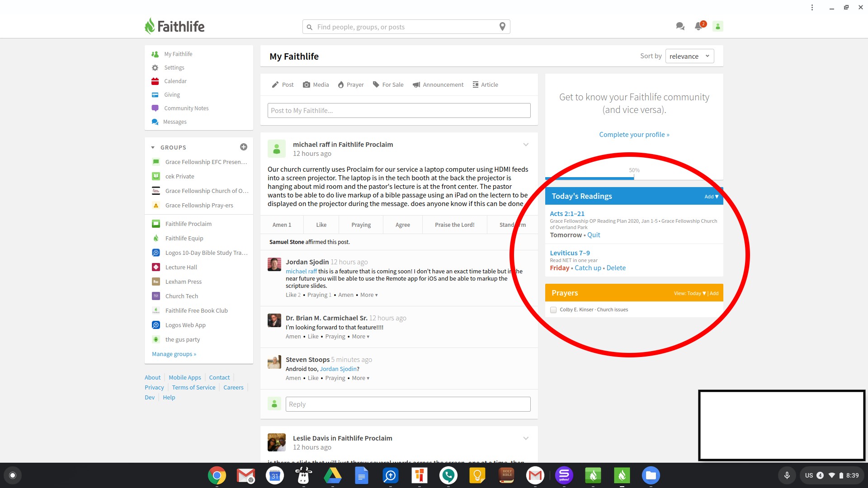Open Calendar in the sidebar
This screenshot has height=488, width=868.
(x=175, y=81)
